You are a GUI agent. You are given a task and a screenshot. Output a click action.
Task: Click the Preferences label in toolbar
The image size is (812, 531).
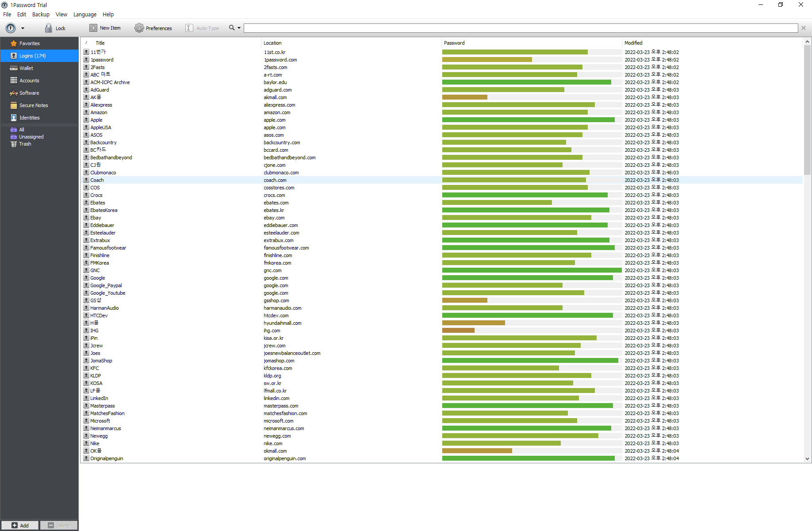159,28
